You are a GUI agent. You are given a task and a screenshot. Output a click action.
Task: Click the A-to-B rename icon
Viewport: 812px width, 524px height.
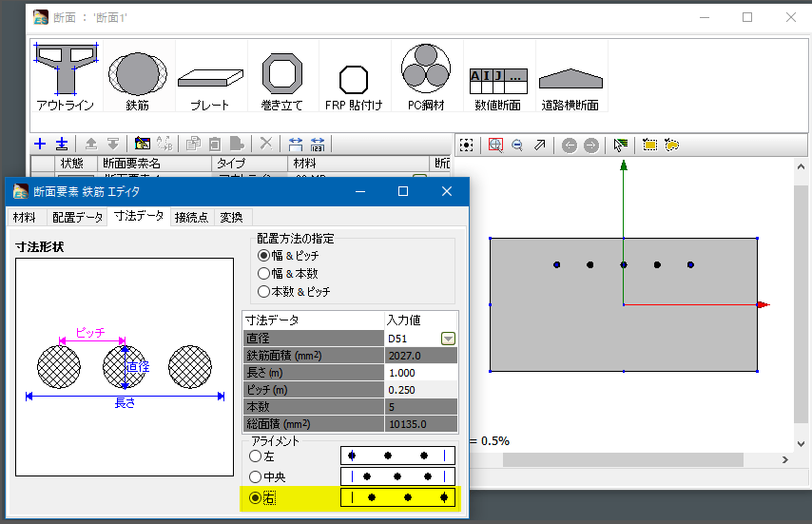(x=164, y=144)
